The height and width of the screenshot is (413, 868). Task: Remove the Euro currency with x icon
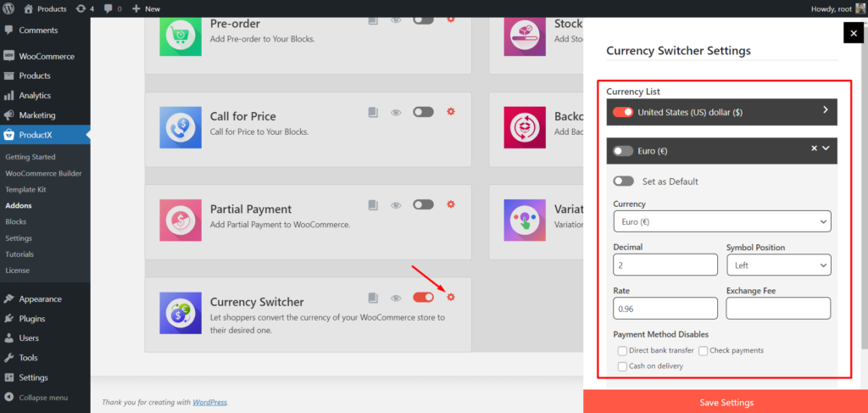814,148
